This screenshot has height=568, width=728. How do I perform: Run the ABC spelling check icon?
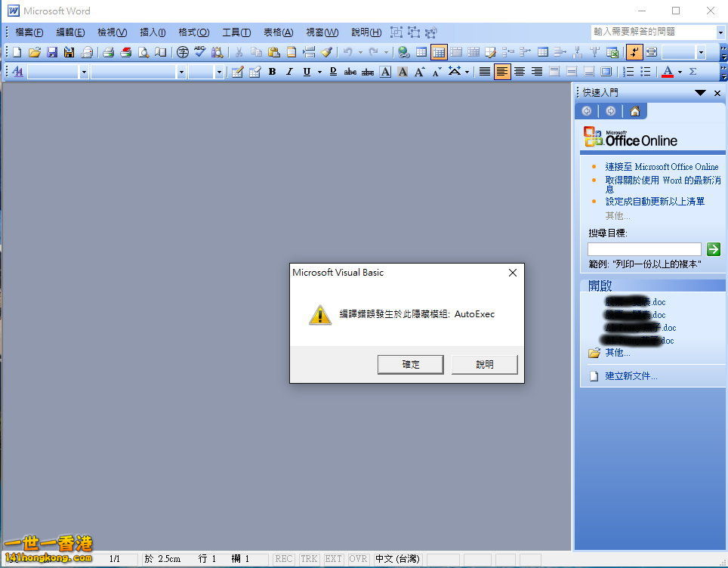[200, 52]
